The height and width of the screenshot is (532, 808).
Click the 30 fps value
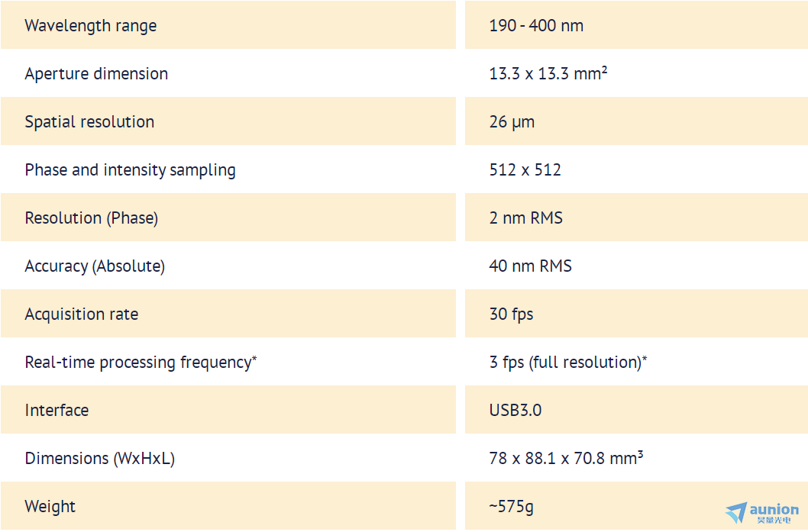click(x=511, y=314)
